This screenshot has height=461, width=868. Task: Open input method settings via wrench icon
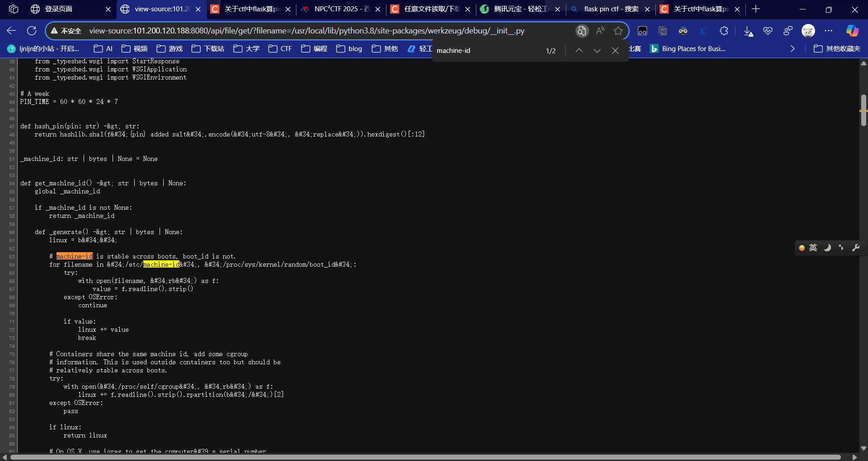(856, 248)
